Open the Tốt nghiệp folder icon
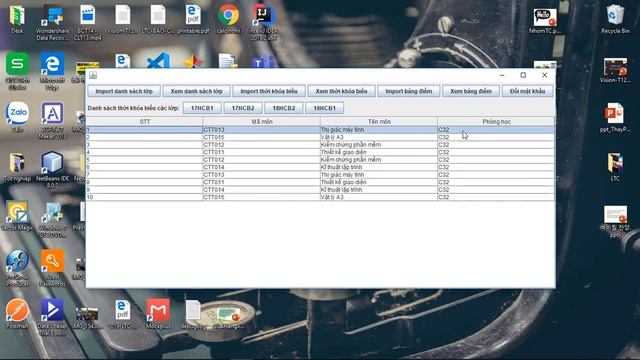This screenshot has height=360, width=640. click(x=17, y=167)
